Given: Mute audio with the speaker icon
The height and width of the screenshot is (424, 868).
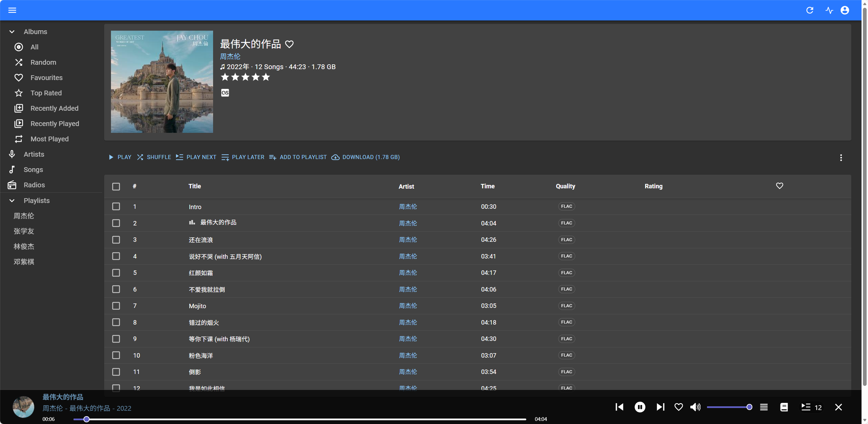Looking at the screenshot, I should point(695,407).
